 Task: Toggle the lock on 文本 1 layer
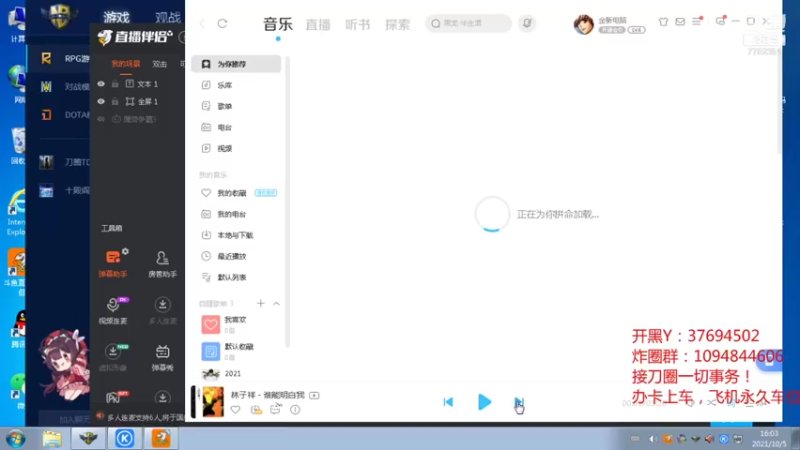pyautogui.click(x=115, y=84)
